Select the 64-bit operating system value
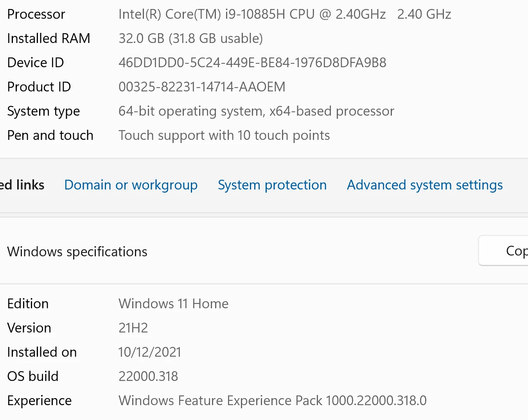The image size is (528, 420). 256,111
